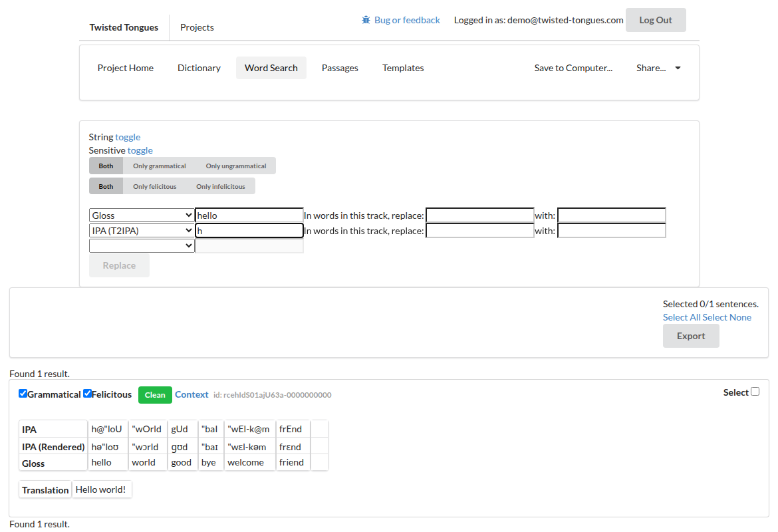Click the Gloss cell hello

[x=107, y=463]
